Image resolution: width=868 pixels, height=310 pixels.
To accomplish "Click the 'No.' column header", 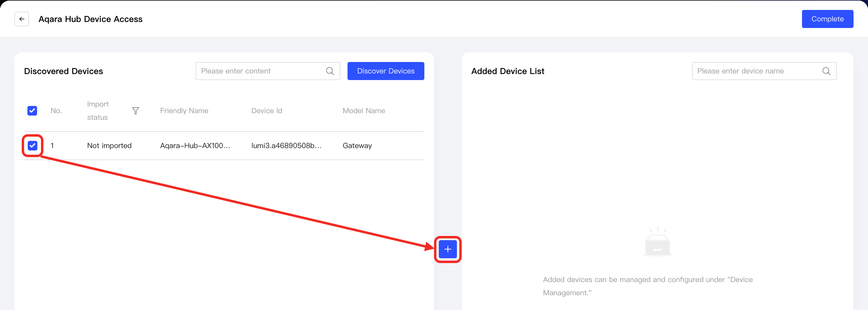I will click(x=56, y=111).
